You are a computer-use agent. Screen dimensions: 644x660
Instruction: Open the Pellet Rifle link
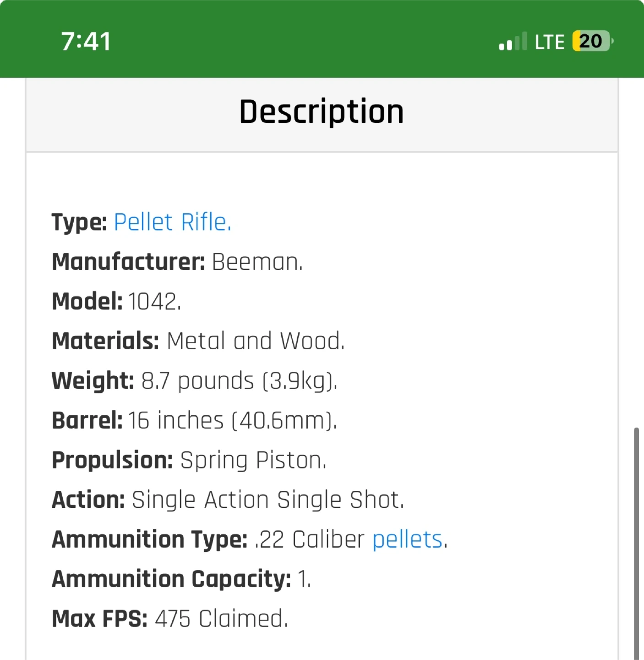(172, 222)
